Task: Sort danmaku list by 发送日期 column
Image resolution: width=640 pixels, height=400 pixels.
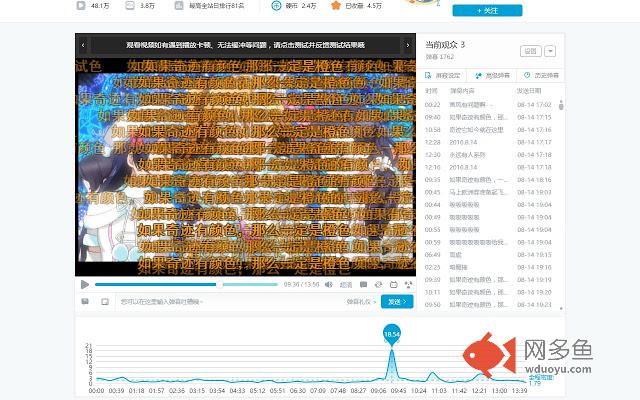Action: 529,91
